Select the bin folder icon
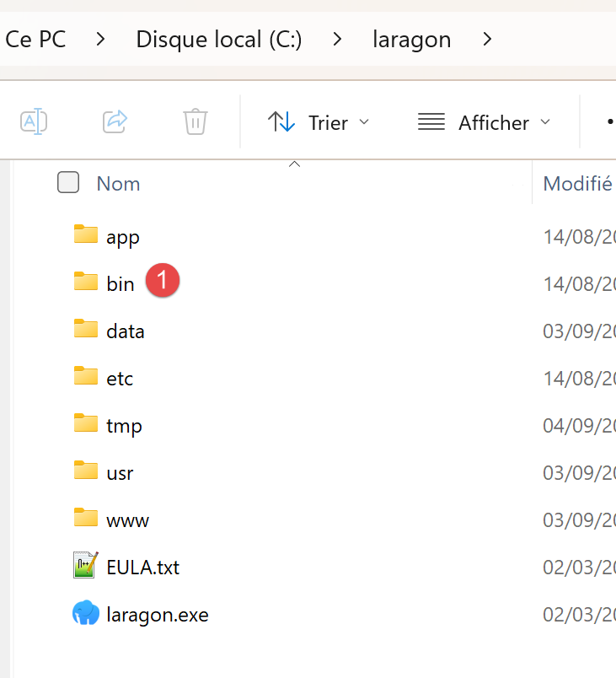The width and height of the screenshot is (616, 678). (85, 281)
